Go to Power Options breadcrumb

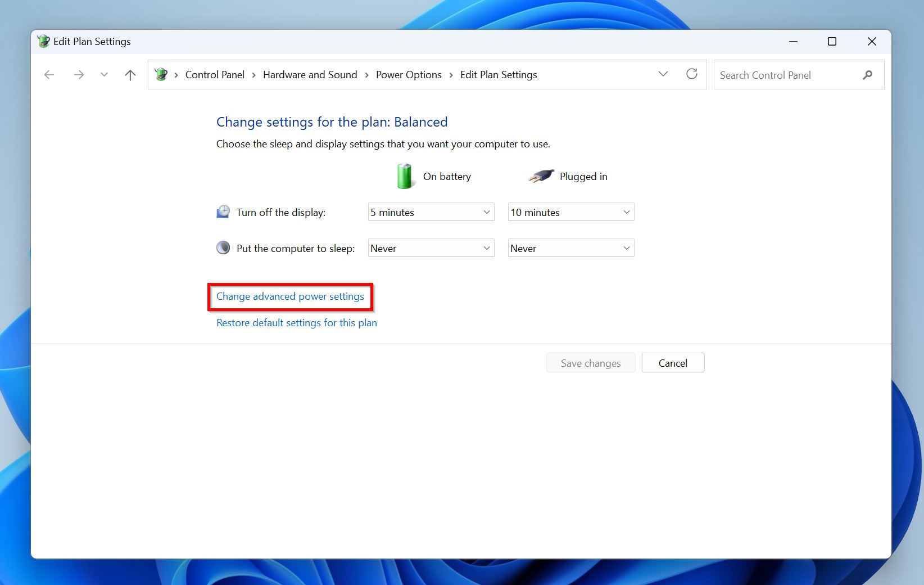coord(409,75)
